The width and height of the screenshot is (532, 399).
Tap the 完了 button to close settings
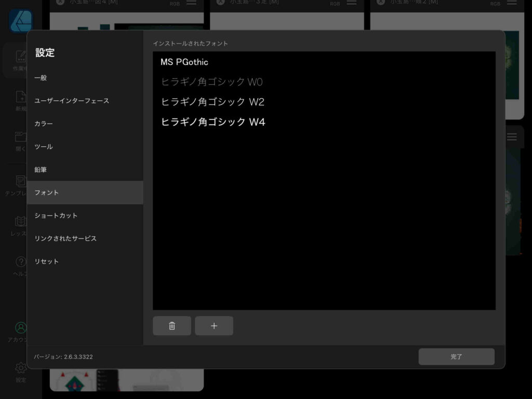tap(456, 356)
